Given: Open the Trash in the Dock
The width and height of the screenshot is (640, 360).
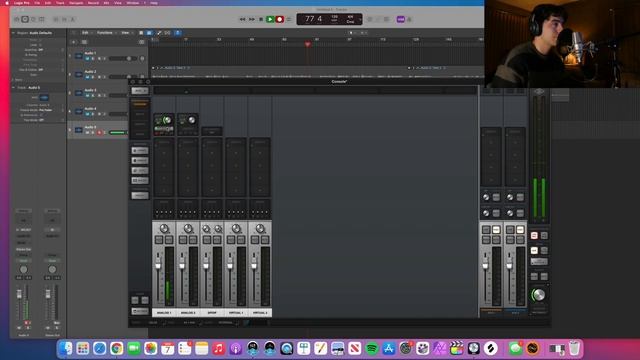Looking at the screenshot, I should 574,348.
